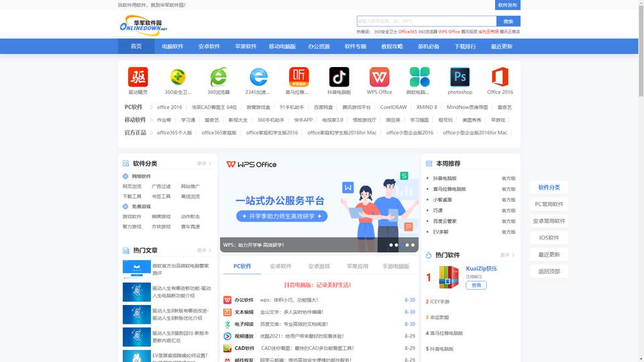Click the 热门文章 heading icon
The width and height of the screenshot is (644, 362).
pyautogui.click(x=125, y=250)
